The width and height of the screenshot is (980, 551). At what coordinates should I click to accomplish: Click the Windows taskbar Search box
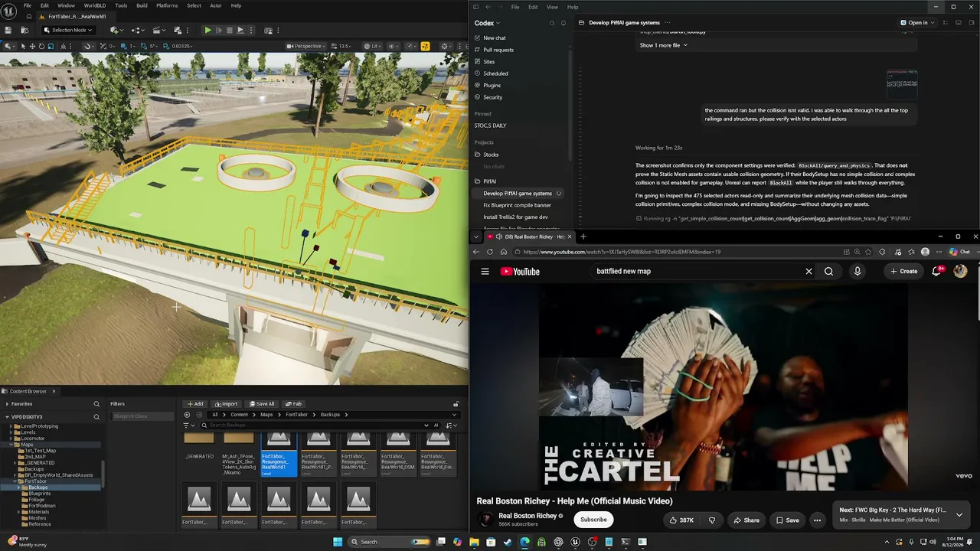pos(390,542)
